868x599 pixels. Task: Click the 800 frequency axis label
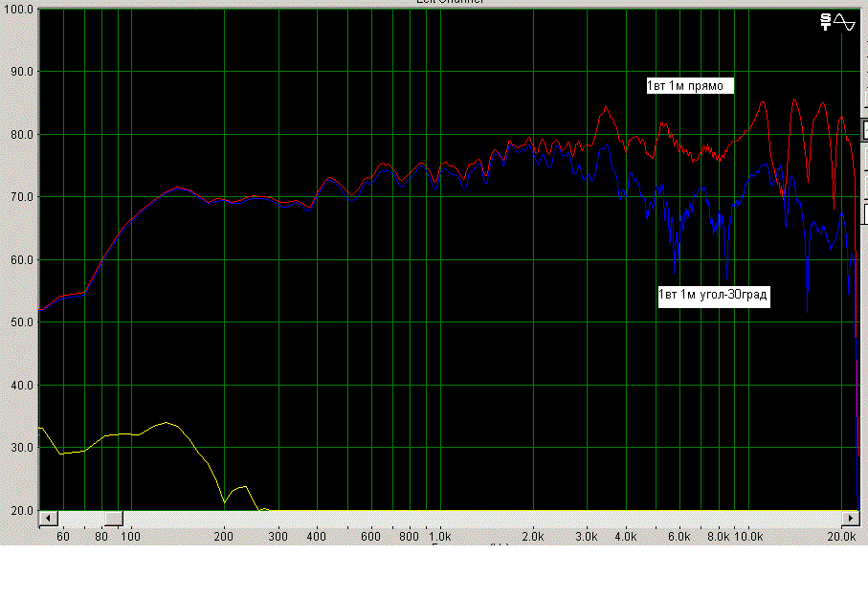(x=409, y=537)
